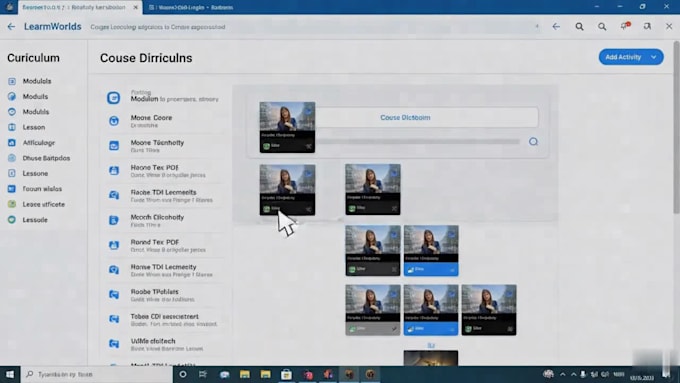Click the vertical scrollbar on the right edge
680x383 pixels.
click(x=677, y=127)
